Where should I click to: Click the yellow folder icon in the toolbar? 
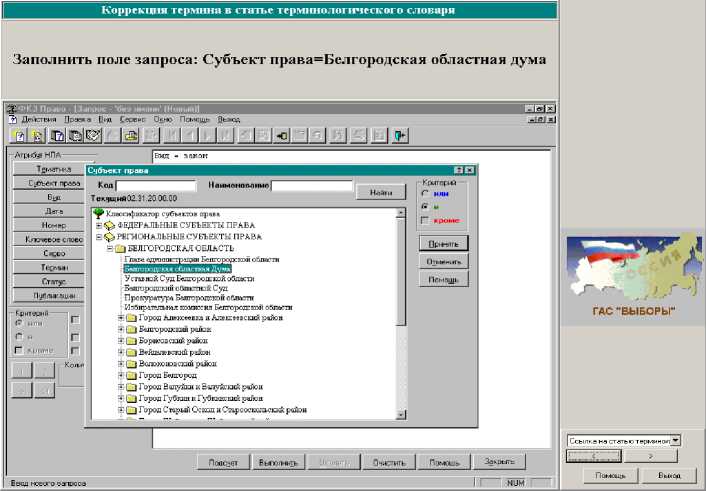pyautogui.click(x=131, y=136)
